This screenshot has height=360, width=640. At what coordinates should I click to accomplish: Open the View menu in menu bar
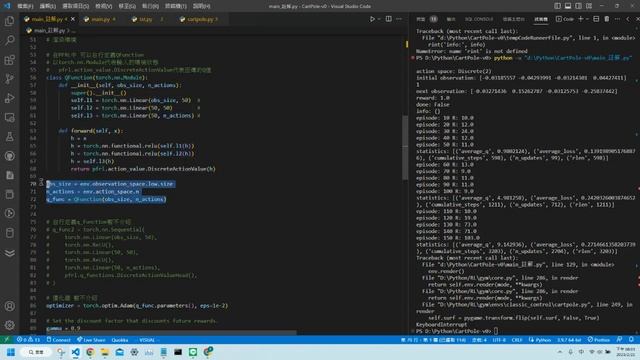pos(104,6)
